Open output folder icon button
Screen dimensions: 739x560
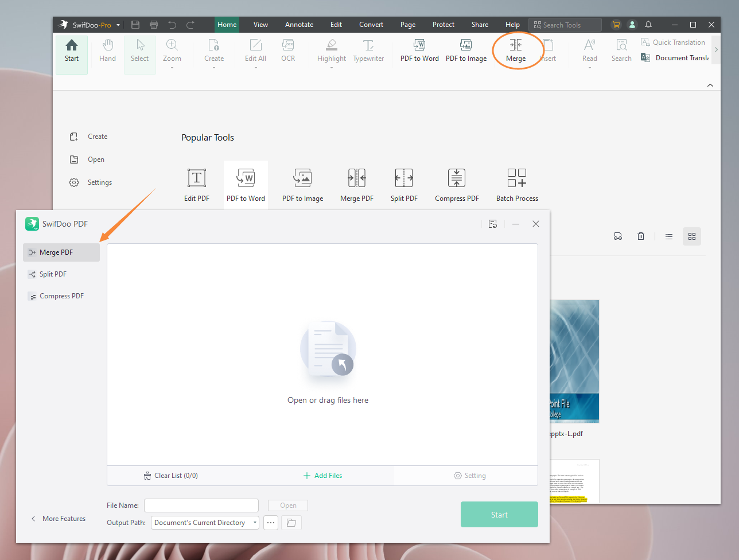click(291, 523)
